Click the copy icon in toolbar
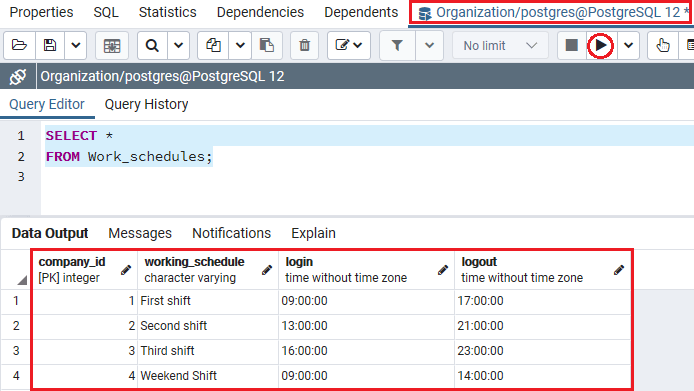 pyautogui.click(x=213, y=45)
